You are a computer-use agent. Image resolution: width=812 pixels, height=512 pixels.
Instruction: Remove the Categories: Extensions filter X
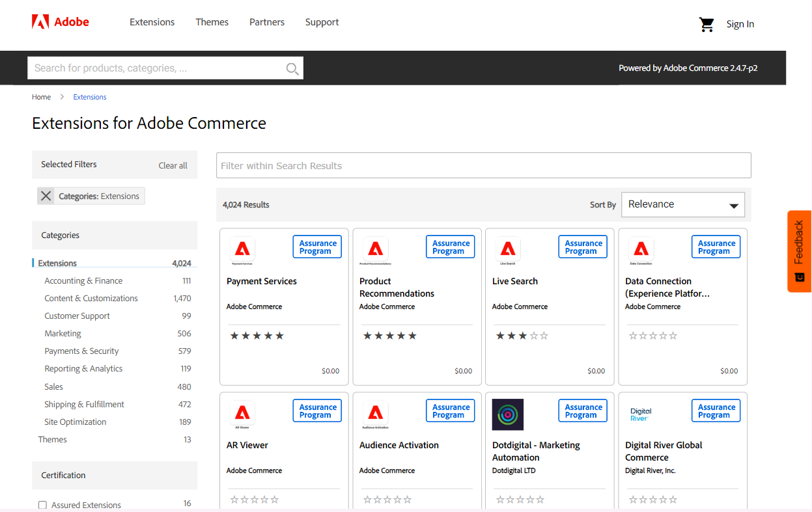46,196
